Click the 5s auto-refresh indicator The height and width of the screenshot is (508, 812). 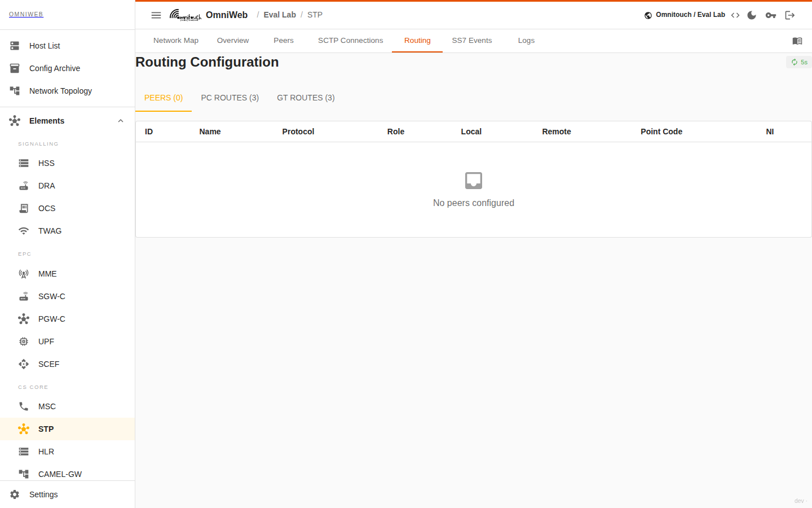799,62
